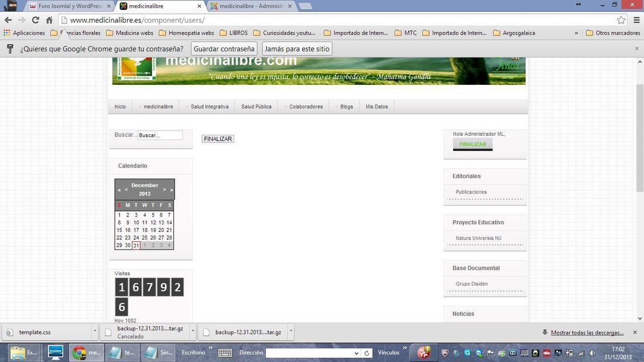Image resolution: width=644 pixels, height=362 pixels.
Task: Reload the current page
Action: [35, 20]
